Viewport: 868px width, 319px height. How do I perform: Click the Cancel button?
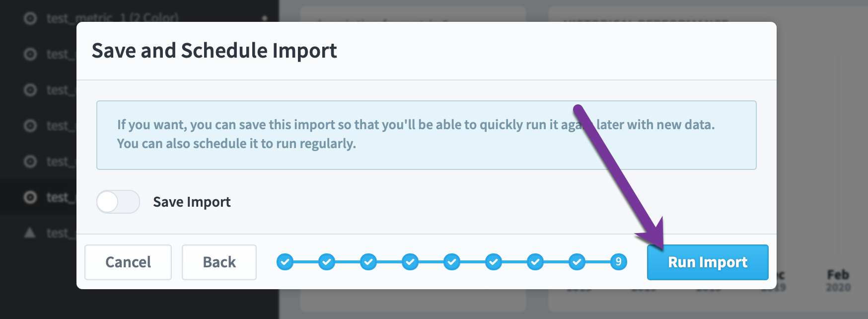(128, 262)
